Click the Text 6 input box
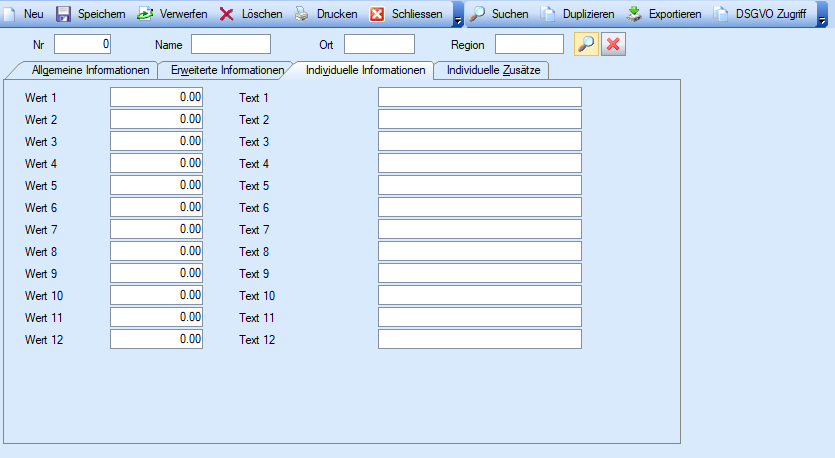Screen dimensions: 835x458 click(x=480, y=207)
